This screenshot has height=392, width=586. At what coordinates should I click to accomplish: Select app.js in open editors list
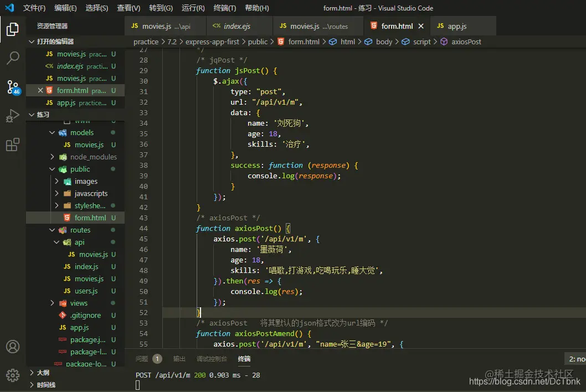[75, 103]
